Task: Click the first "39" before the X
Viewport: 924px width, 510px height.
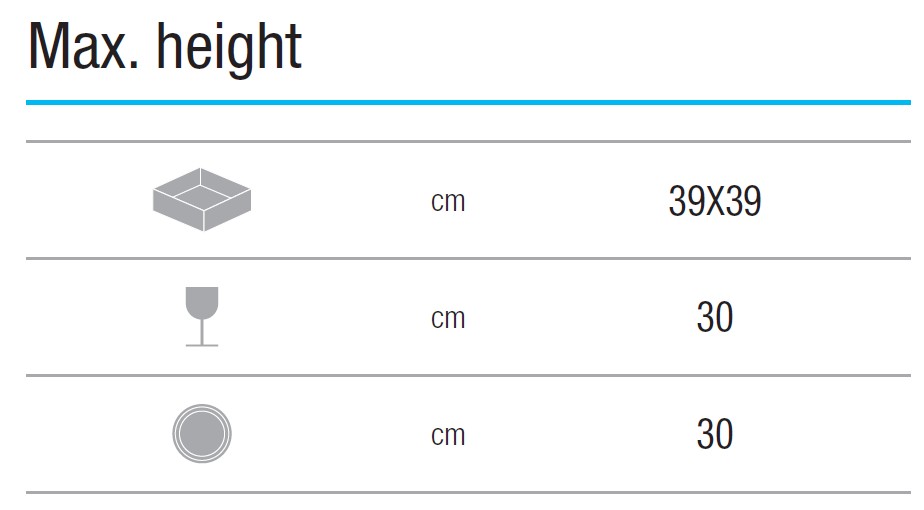Action: click(686, 202)
